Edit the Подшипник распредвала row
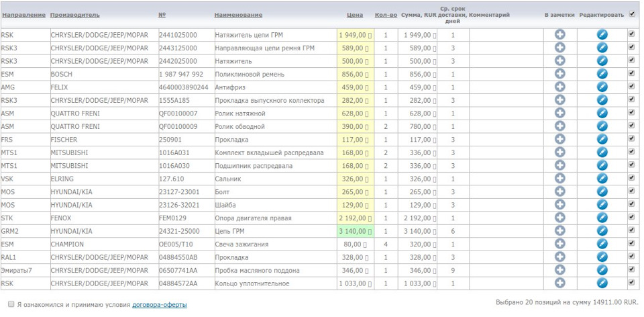The image size is (644, 317). [602, 166]
